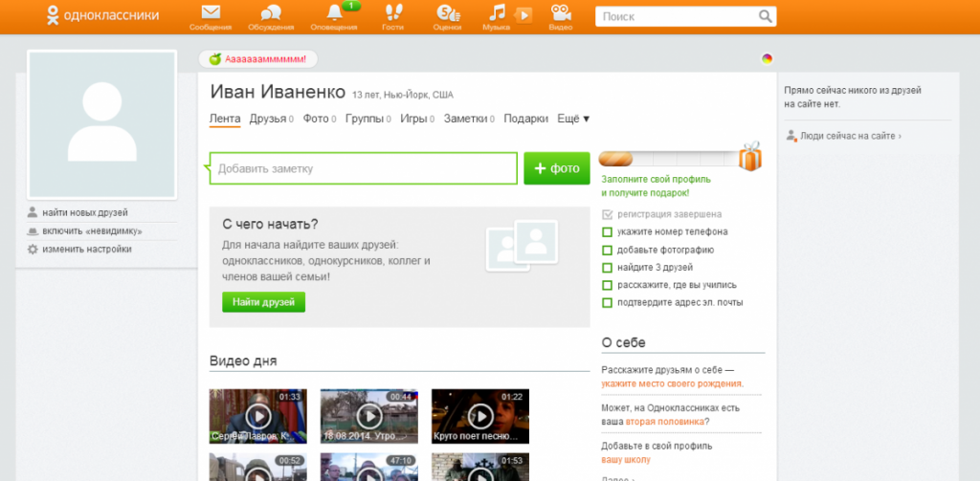
Task: Click the Иван Иваненко profile name
Action: point(278,92)
